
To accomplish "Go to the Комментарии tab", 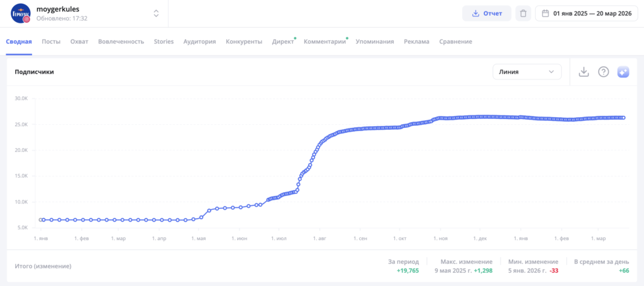I will tap(325, 42).
